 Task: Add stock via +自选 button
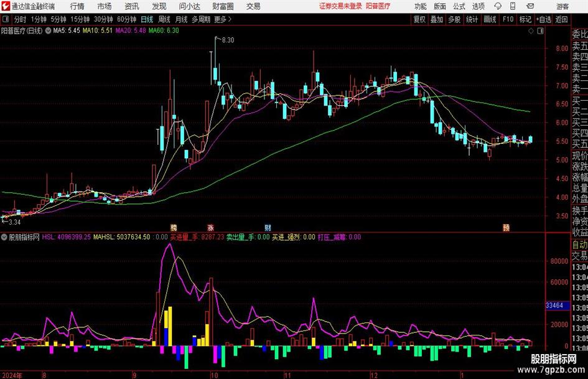(543, 19)
